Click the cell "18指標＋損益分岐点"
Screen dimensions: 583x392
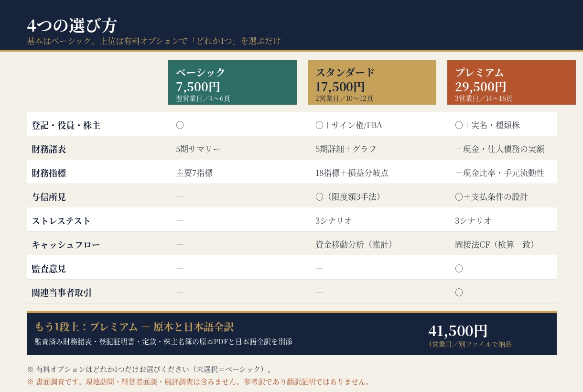pyautogui.click(x=352, y=173)
